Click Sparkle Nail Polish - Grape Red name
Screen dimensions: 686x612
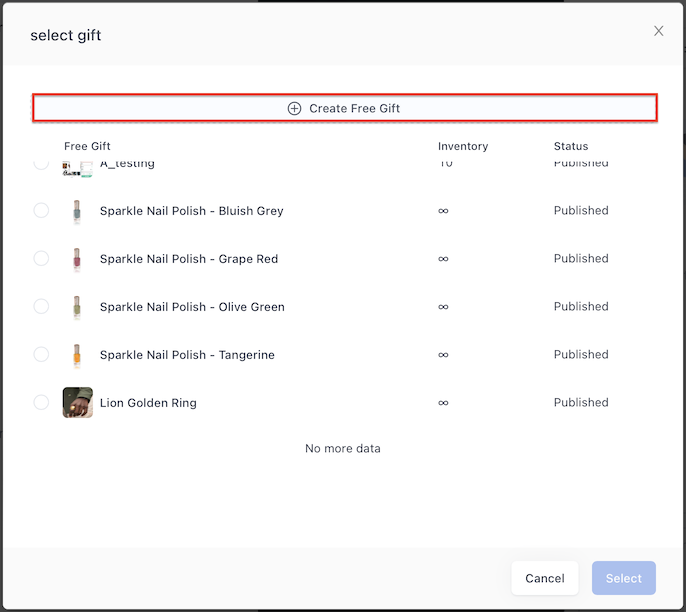pos(189,259)
